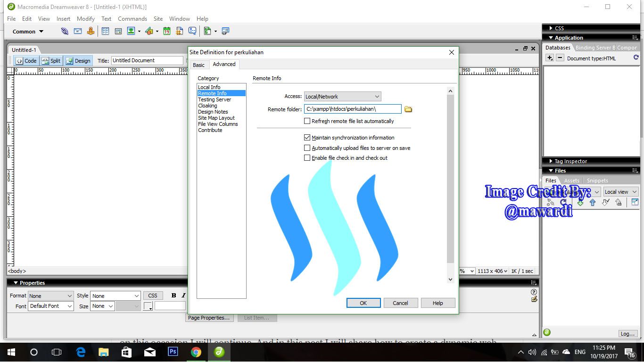Viewport: 644px width, 362px height.
Task: Open the Access dropdown in Remote Info
Action: coord(343,97)
